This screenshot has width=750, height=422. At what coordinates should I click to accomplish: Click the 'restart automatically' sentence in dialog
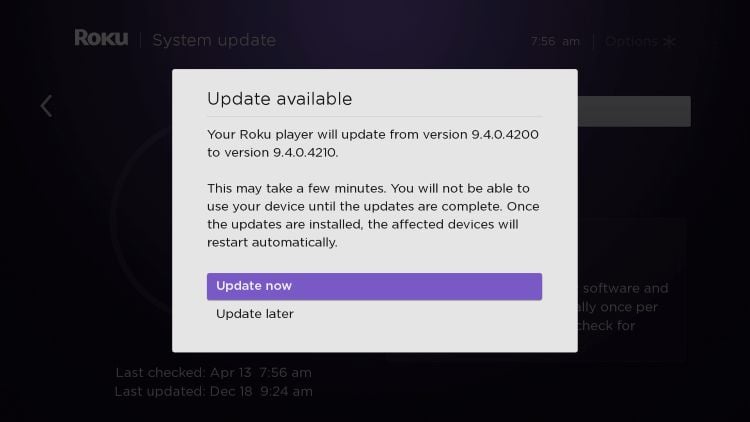pyautogui.click(x=272, y=243)
